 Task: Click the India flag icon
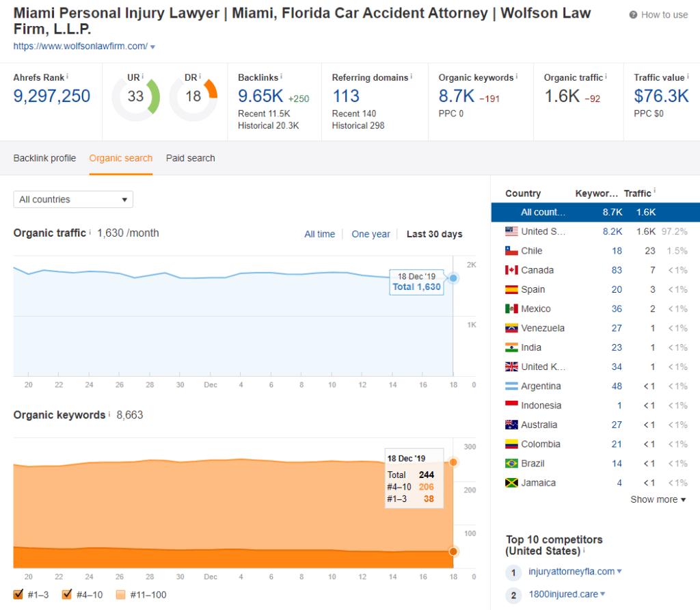point(511,347)
